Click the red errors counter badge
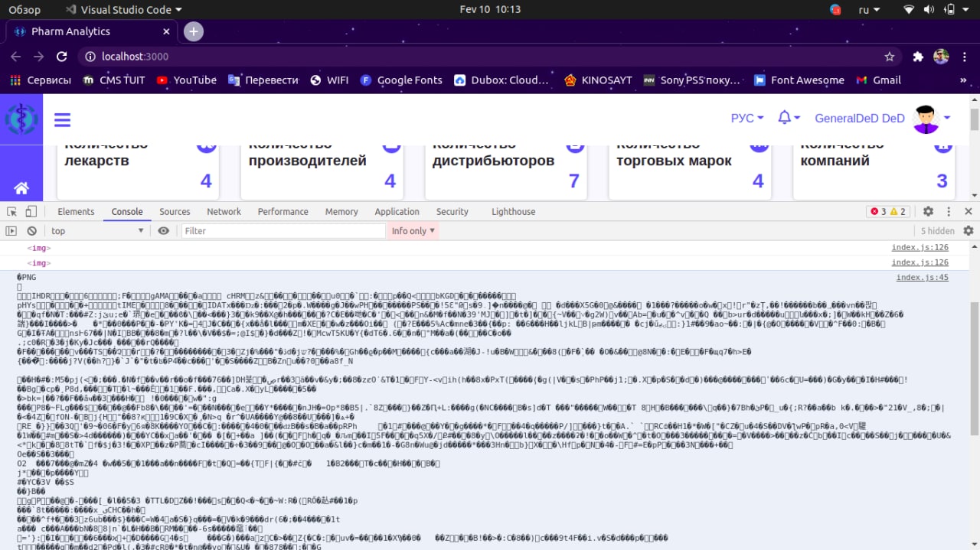The image size is (980, 550). tap(878, 212)
